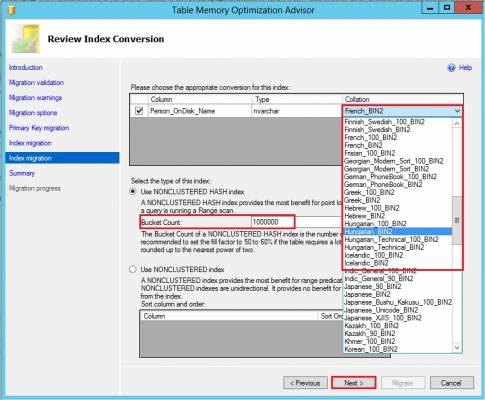Select Use NONCLUSTERED HASH index radio
This screenshot has height=400, width=485.
[133, 192]
